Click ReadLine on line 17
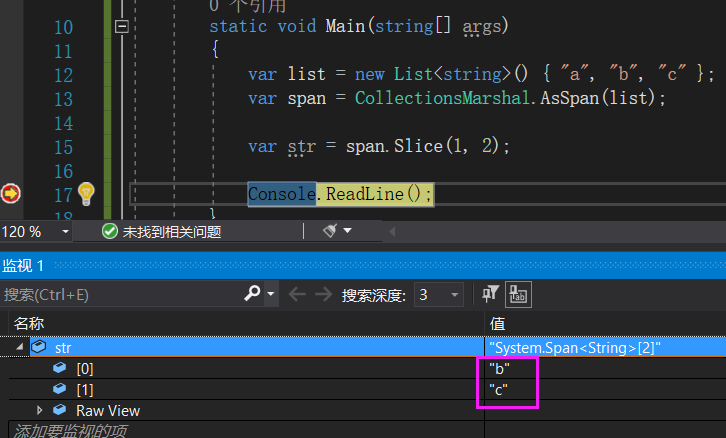 tap(365, 194)
